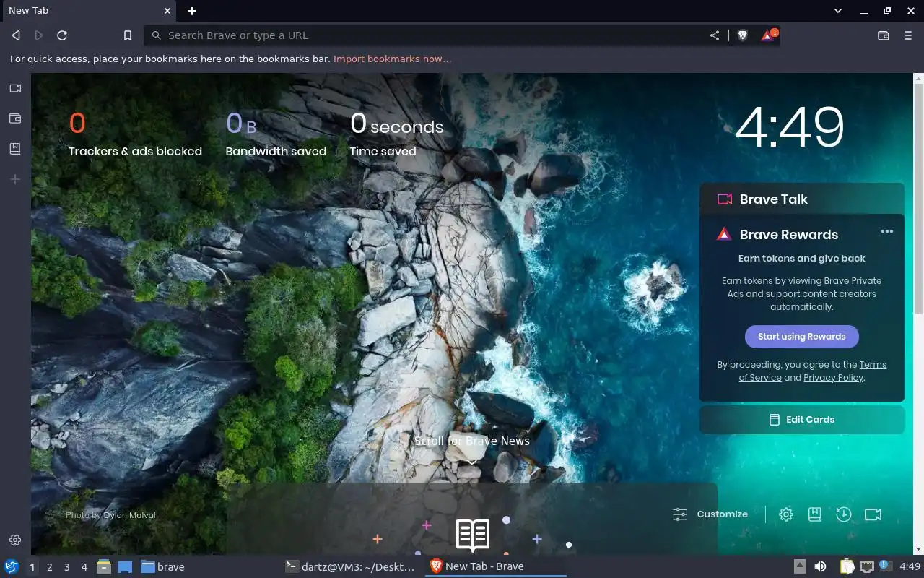This screenshot has width=924, height=578.
Task: Click the Trackers & ads blocked stat
Action: [135, 134]
